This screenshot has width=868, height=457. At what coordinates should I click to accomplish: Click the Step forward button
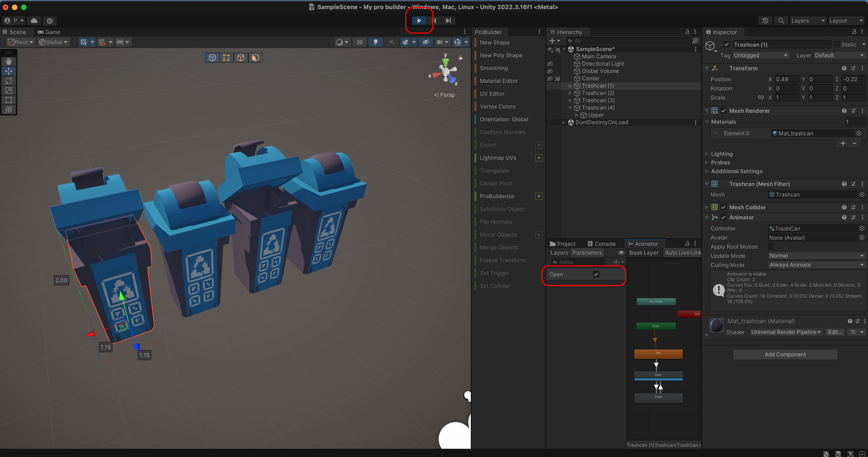point(448,21)
